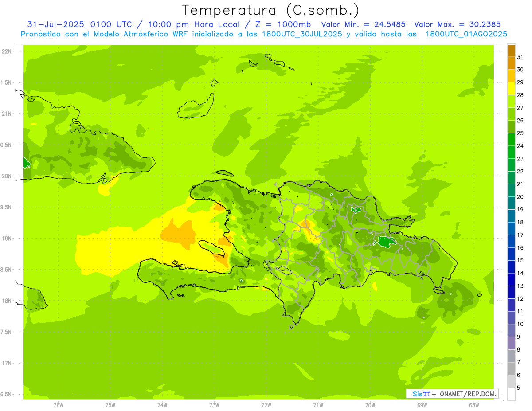Click the '73W' longitude label

214,405
